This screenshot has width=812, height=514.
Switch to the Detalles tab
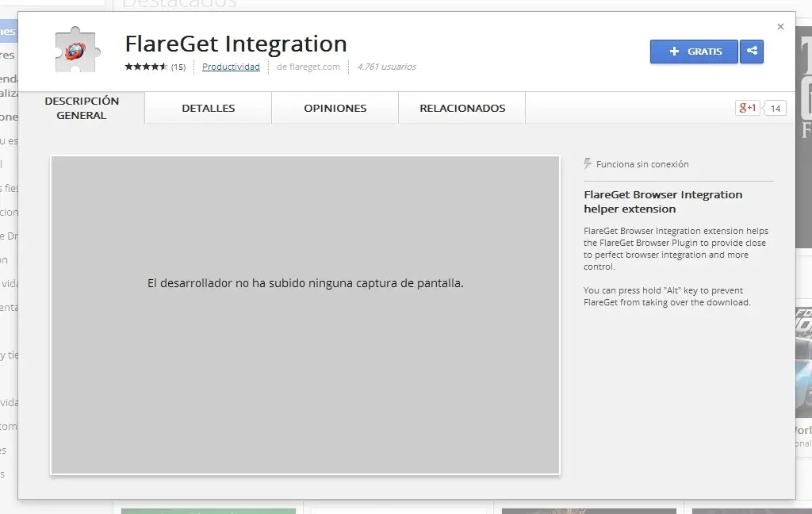(x=209, y=108)
